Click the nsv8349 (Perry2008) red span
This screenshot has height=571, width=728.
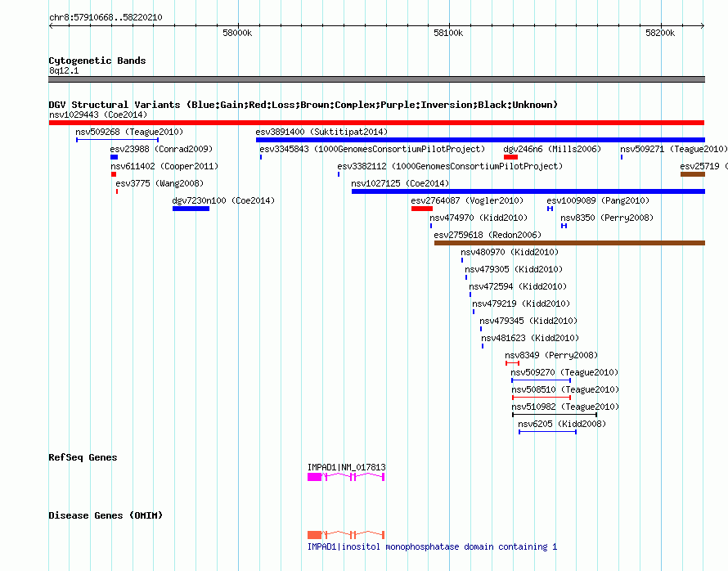(512, 363)
